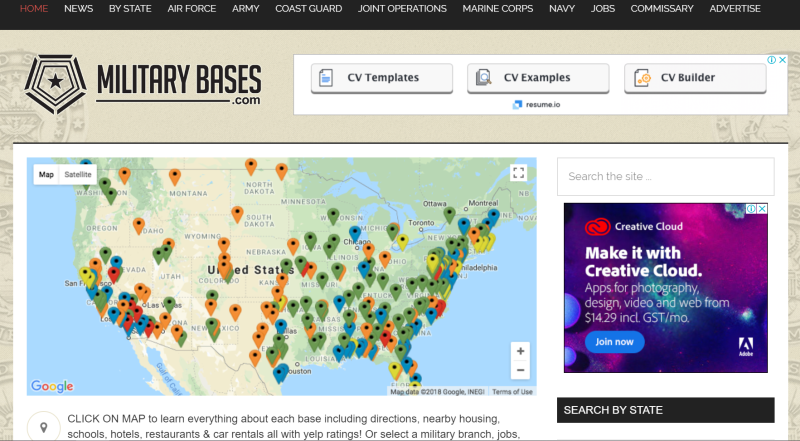Close the top banner ad with X
This screenshot has height=441, width=800.
pos(782,60)
